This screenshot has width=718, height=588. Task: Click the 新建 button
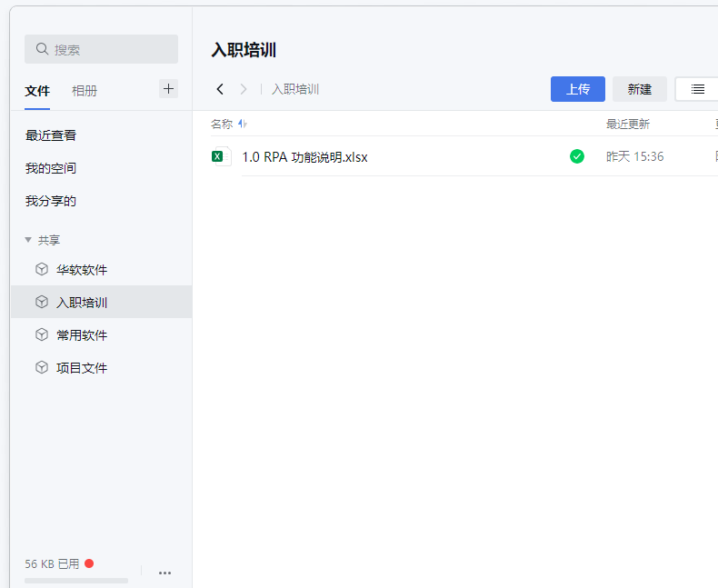(639, 89)
